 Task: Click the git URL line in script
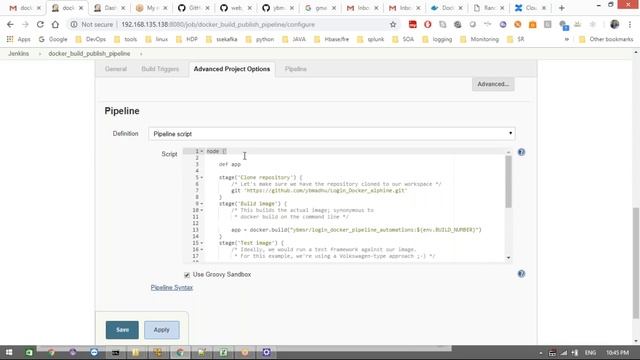(319, 191)
